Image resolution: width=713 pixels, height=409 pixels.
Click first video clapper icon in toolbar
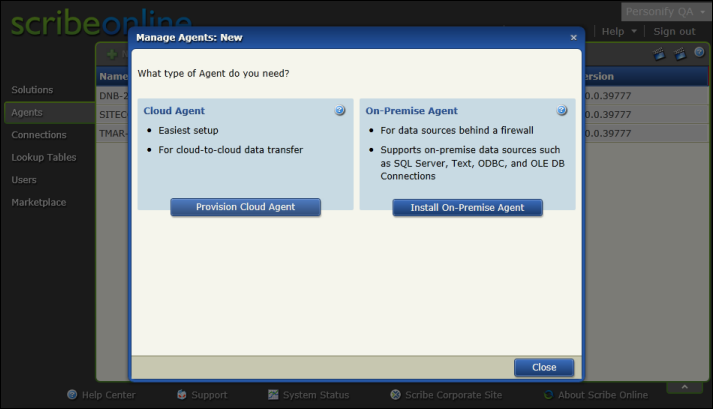(x=659, y=54)
